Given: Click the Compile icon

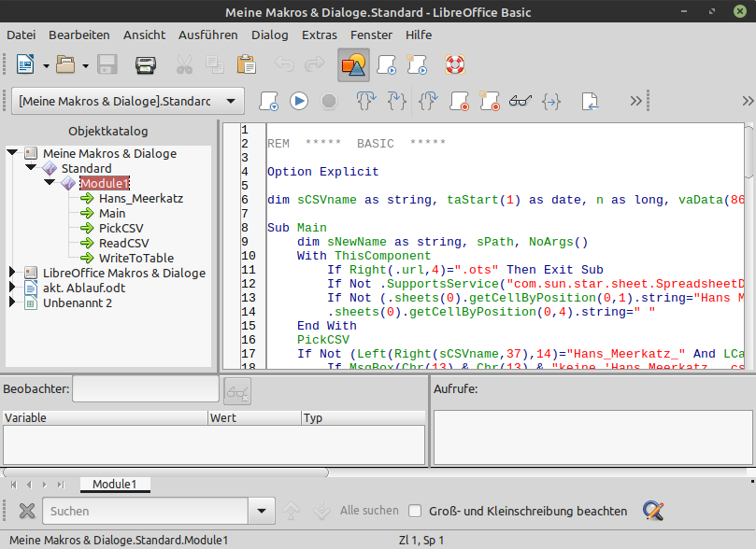Looking at the screenshot, I should click(268, 101).
